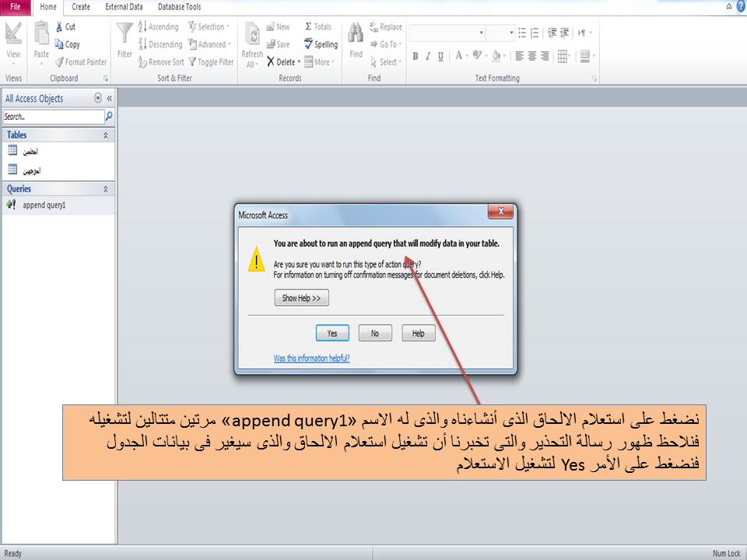
Task: Open the alternate row color button
Action: [x=587, y=56]
